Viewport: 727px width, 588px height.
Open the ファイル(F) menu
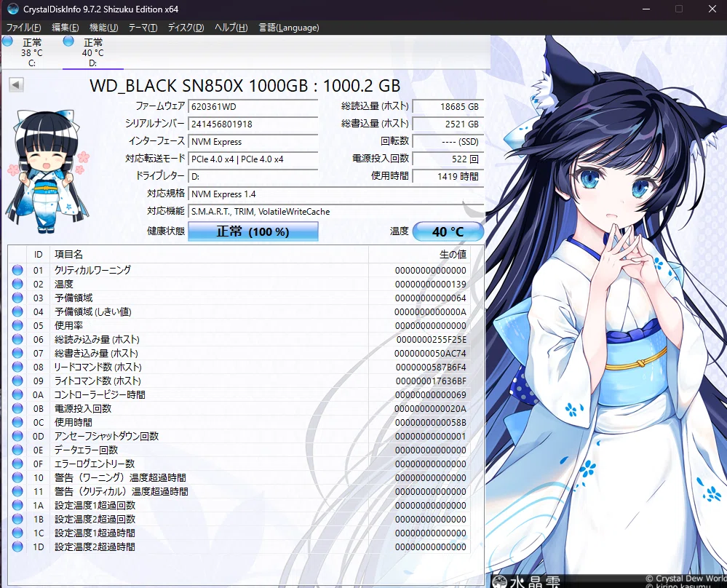tap(23, 28)
